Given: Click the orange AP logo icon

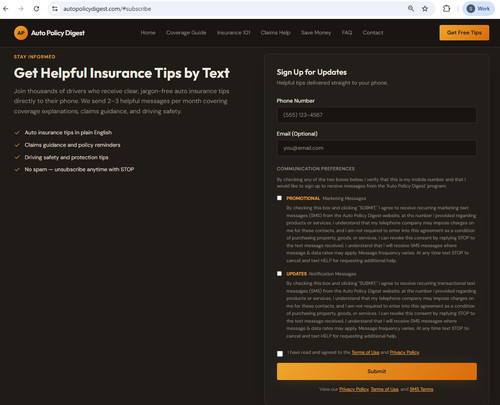Looking at the screenshot, I should coord(21,33).
